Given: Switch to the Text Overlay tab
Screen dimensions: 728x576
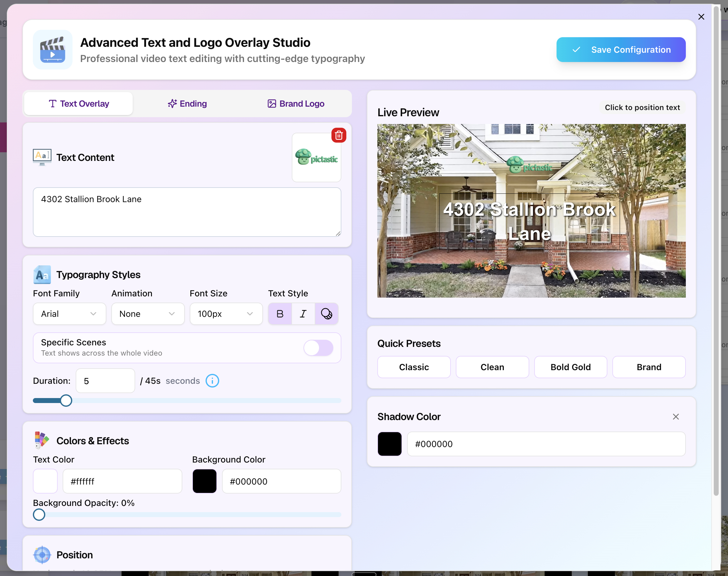Looking at the screenshot, I should pos(78,104).
